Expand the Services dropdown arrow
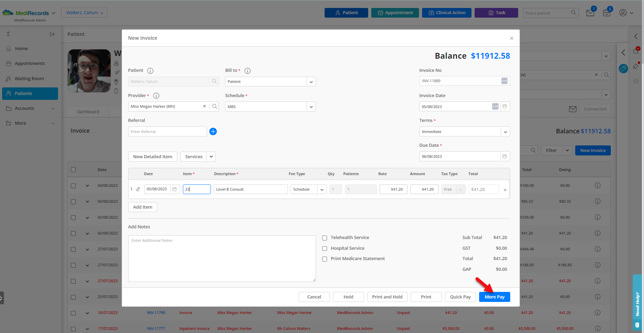The image size is (644, 333). [x=211, y=157]
